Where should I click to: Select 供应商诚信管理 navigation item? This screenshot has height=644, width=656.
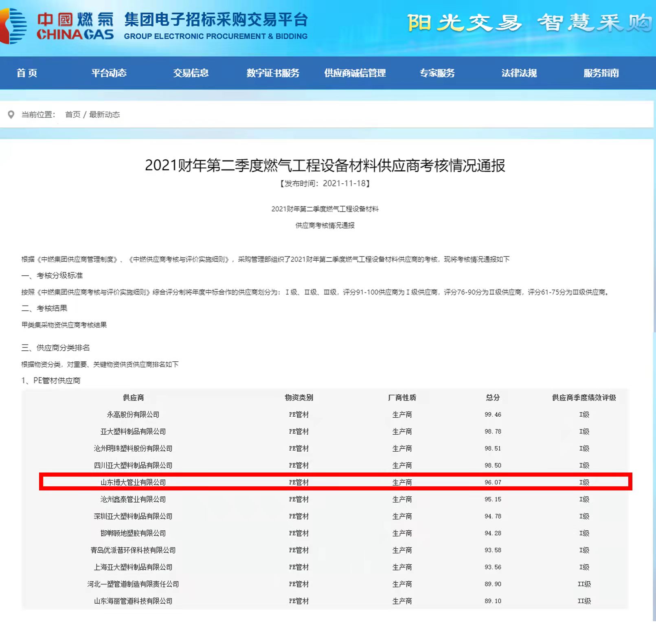(355, 73)
